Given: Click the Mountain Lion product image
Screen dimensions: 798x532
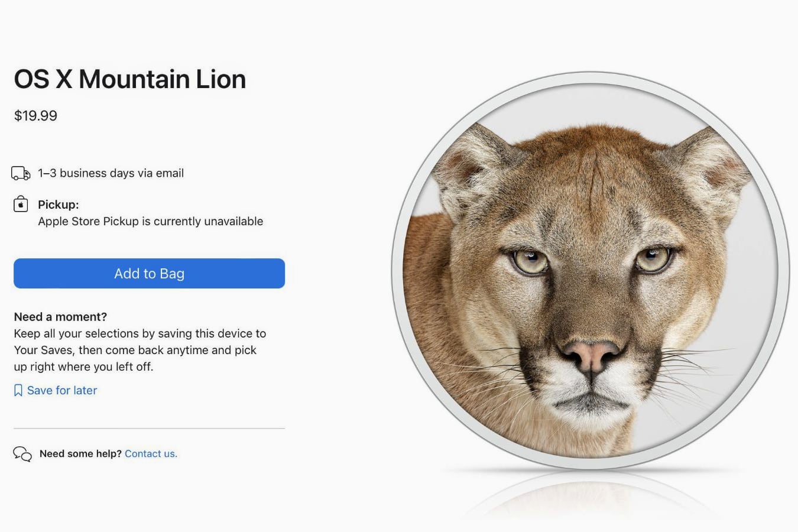Looking at the screenshot, I should point(590,271).
